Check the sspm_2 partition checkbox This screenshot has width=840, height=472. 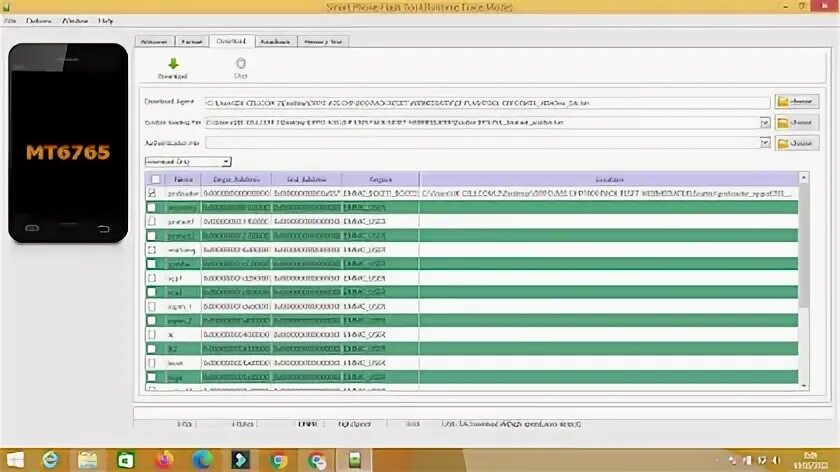pyautogui.click(x=152, y=320)
